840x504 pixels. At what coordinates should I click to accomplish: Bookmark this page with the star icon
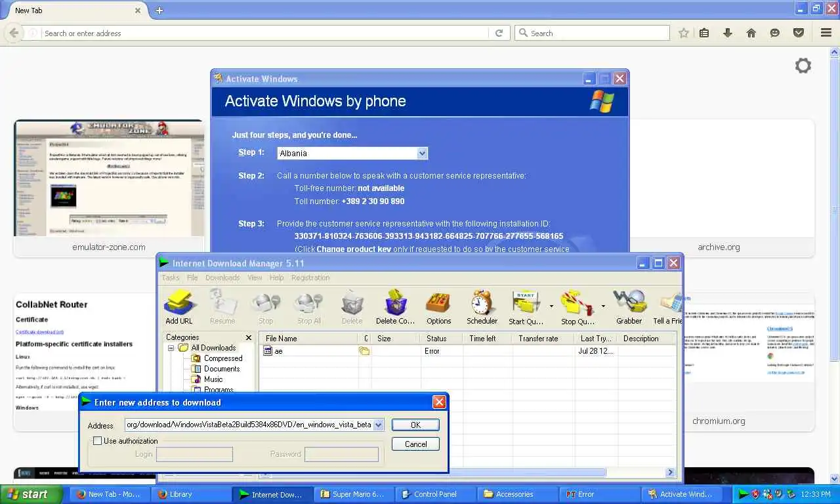(684, 33)
